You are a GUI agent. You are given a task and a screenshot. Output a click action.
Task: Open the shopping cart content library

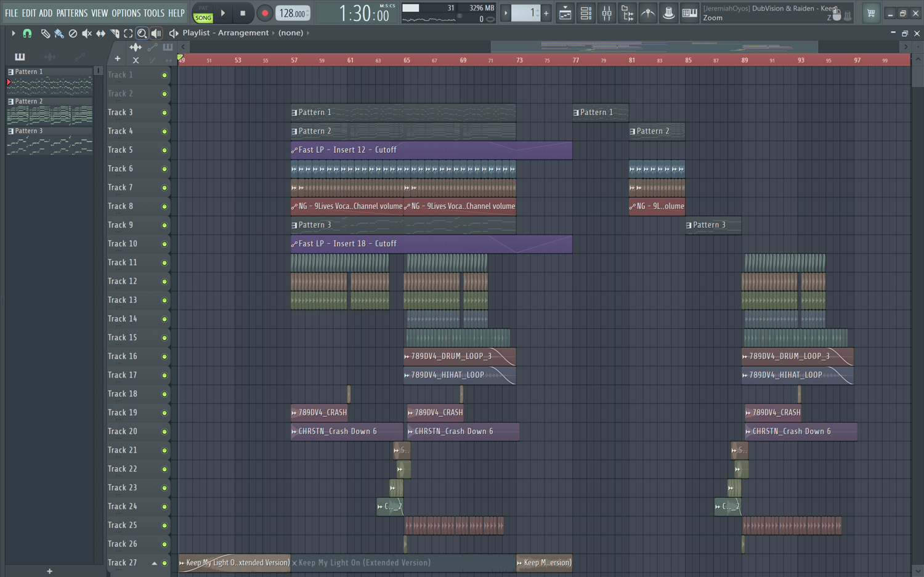[x=871, y=13]
